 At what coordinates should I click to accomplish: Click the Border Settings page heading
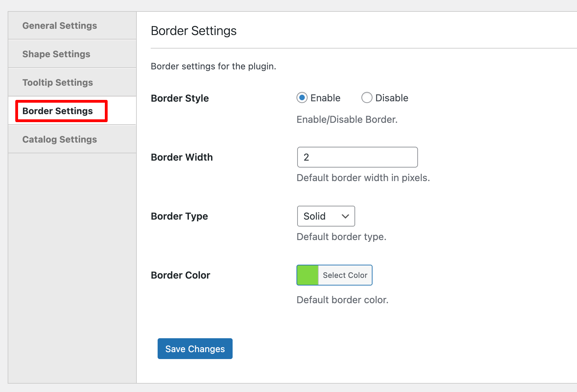pyautogui.click(x=193, y=31)
